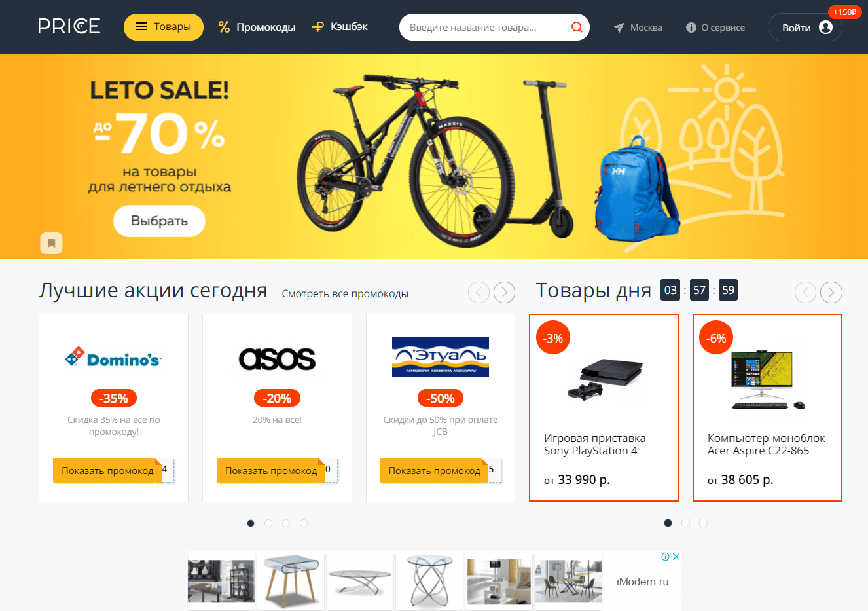Click the AdChoices info icon on ad

click(665, 557)
